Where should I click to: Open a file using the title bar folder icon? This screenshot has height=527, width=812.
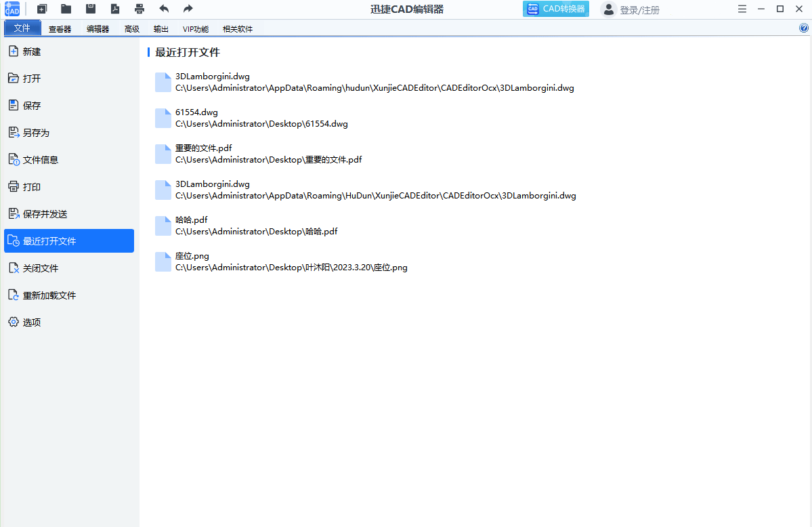(x=66, y=9)
